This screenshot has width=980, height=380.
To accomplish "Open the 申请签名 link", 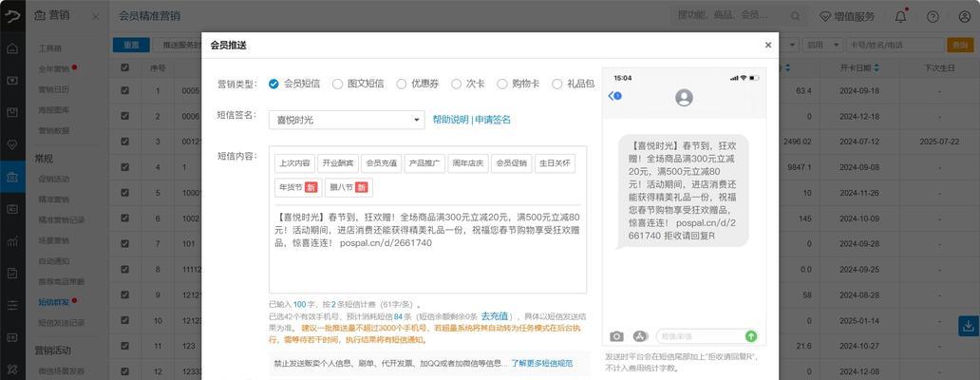I will pyautogui.click(x=493, y=120).
